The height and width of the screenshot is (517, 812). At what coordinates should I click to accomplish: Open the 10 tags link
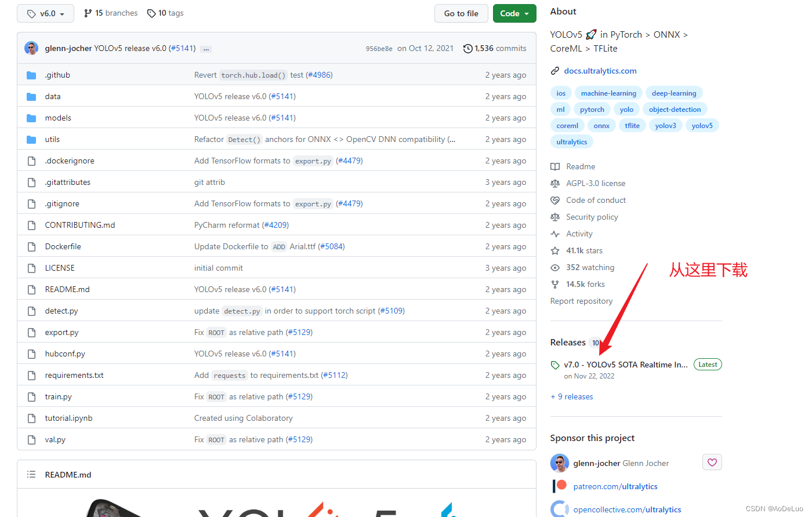coord(165,13)
